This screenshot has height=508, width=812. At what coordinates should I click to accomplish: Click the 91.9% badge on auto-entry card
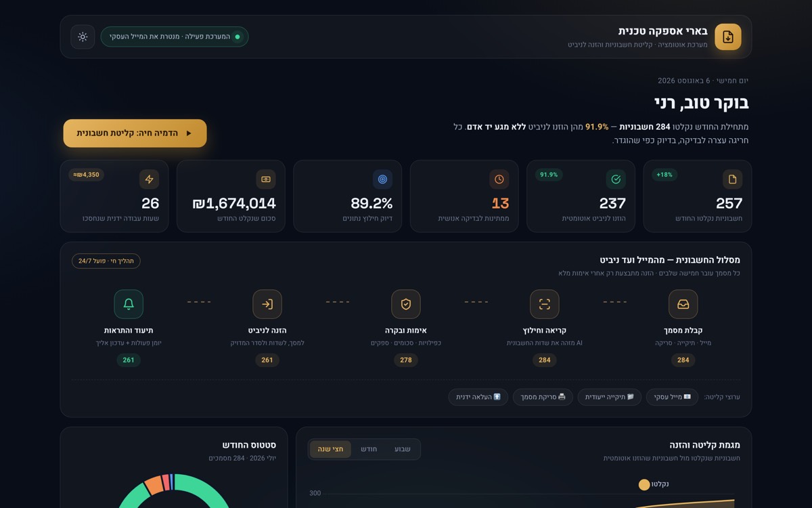[x=549, y=175]
